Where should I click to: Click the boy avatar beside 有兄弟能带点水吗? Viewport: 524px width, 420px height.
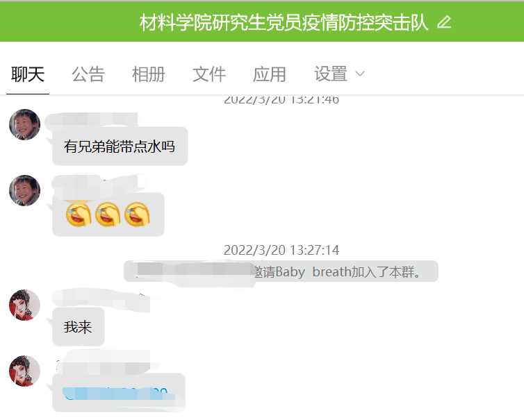[x=25, y=124]
